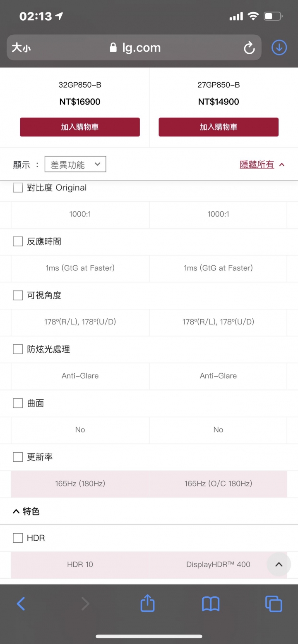
Task: Tap the Safari back arrow
Action: click(x=21, y=604)
